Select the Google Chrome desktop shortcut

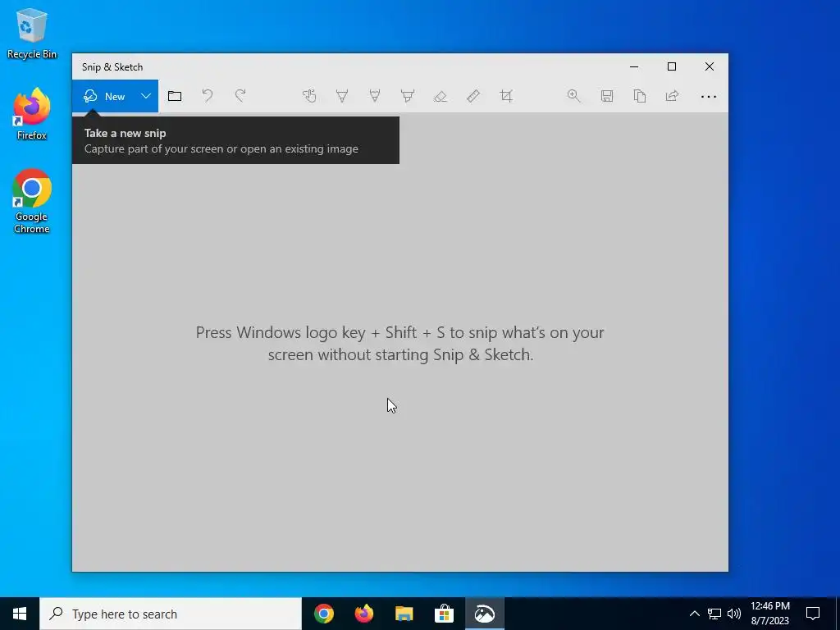pyautogui.click(x=32, y=202)
